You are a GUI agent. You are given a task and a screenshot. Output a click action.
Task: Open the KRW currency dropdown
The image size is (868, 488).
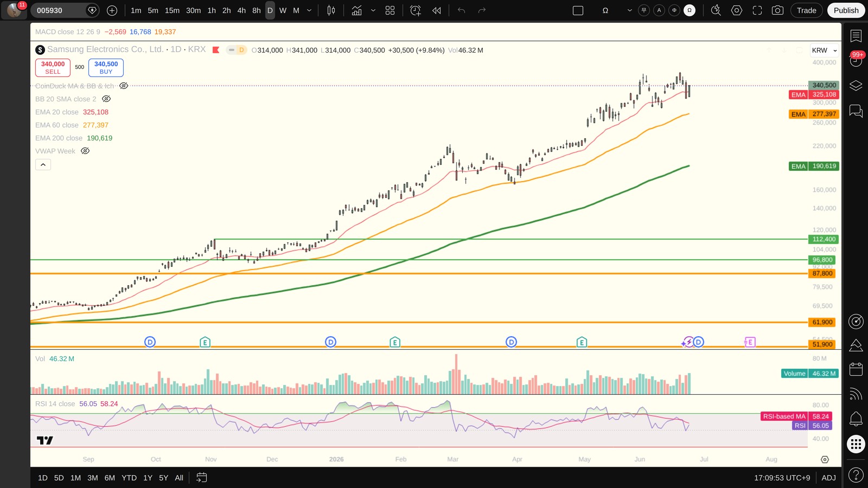pyautogui.click(x=824, y=50)
